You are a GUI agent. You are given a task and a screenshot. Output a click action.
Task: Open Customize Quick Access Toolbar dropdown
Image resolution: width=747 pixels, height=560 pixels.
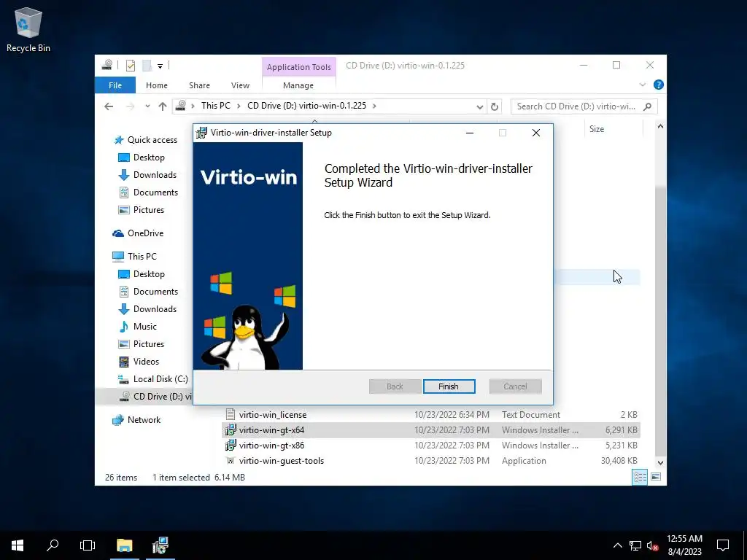(x=160, y=66)
